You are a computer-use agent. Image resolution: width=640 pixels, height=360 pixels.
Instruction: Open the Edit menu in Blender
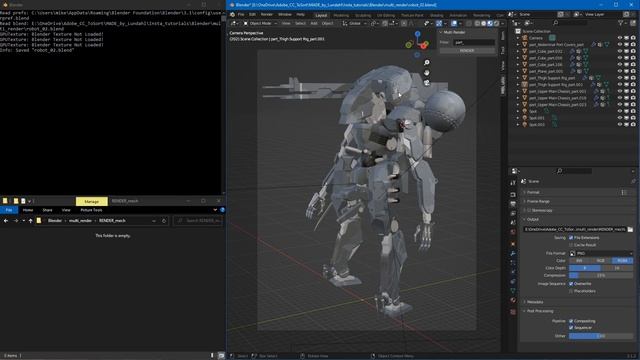[x=252, y=15]
